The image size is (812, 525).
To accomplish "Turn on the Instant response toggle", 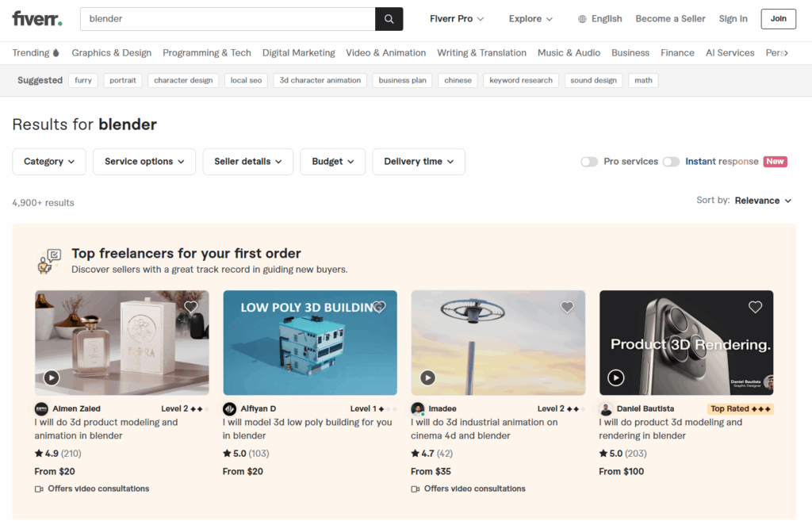I will point(671,161).
